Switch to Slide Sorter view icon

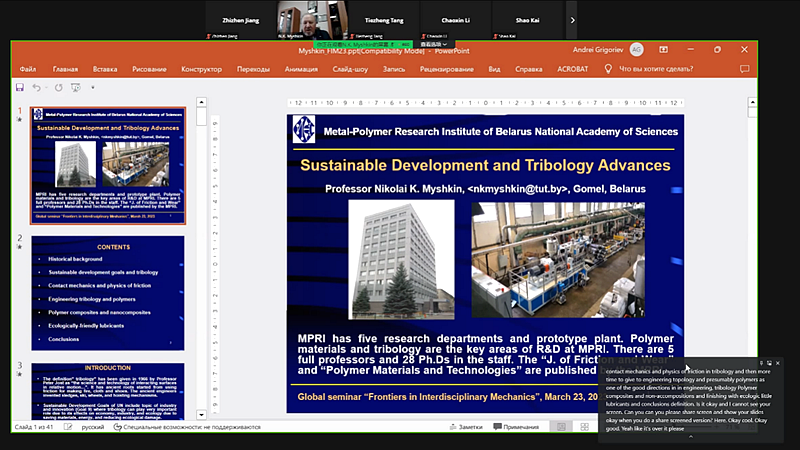point(585,427)
